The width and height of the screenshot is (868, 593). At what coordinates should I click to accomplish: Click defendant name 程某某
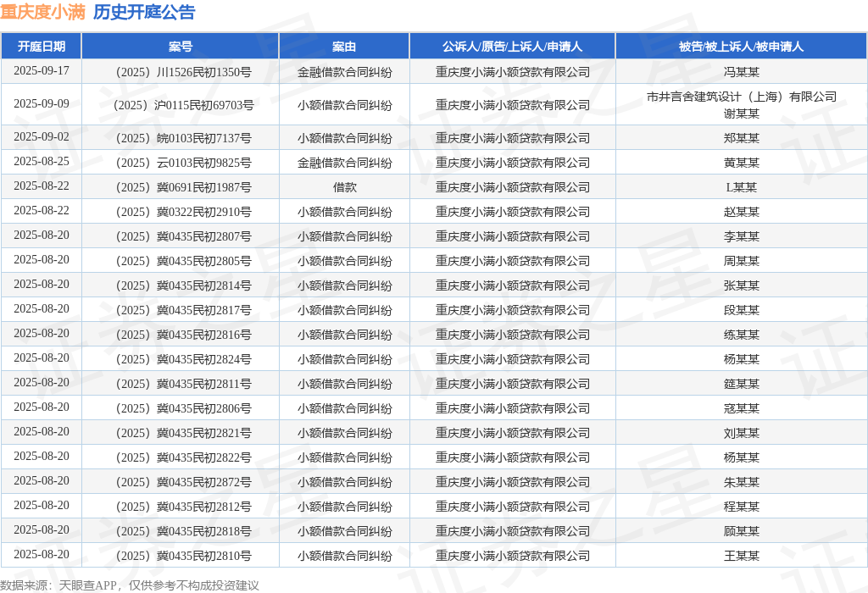741,506
